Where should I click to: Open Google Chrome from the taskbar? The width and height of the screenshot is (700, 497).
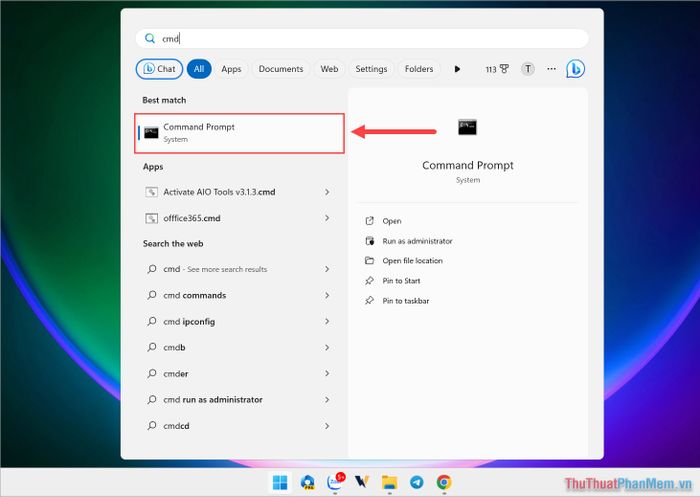444,483
